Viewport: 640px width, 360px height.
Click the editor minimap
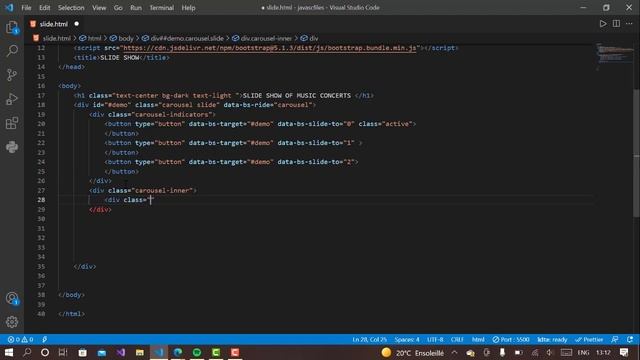click(x=614, y=57)
